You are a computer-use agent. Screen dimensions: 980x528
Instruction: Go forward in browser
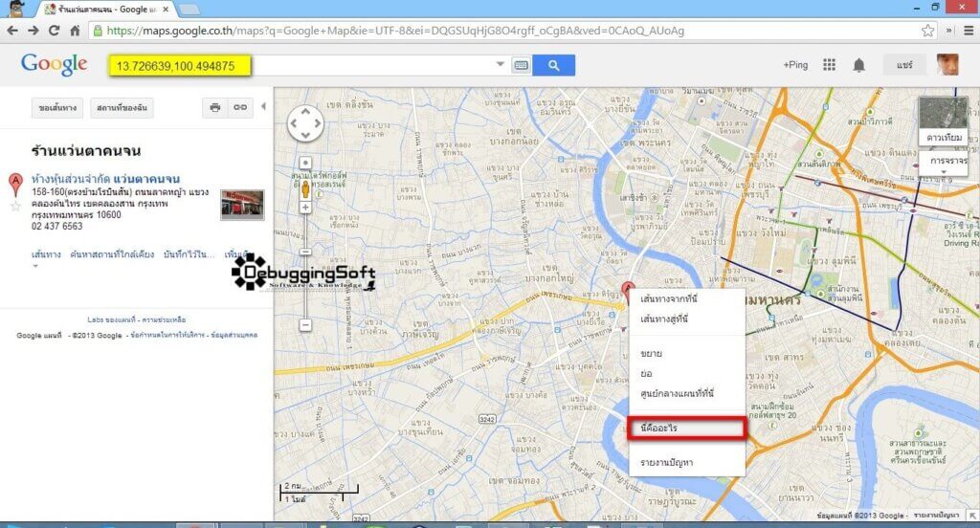coord(33,31)
